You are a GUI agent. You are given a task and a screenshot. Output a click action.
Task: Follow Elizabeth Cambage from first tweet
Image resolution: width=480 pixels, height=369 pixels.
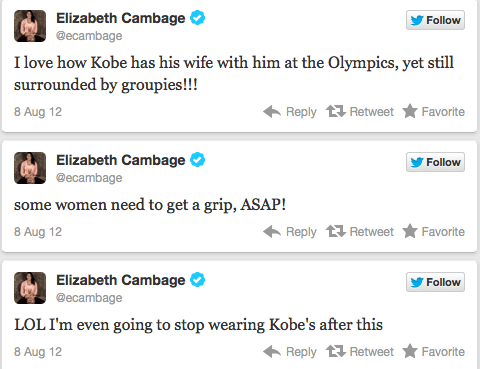pyautogui.click(x=435, y=20)
